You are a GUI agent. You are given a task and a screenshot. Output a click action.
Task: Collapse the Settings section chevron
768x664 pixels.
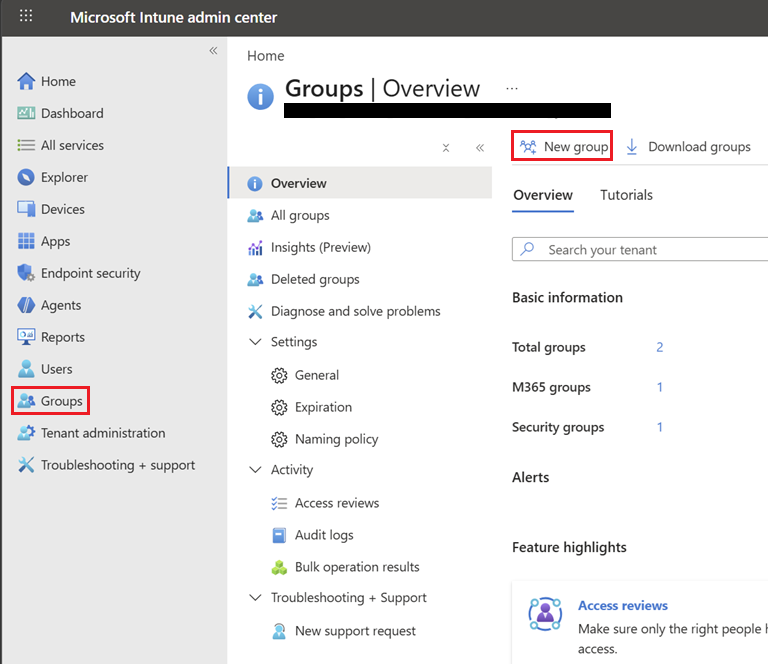pos(255,342)
